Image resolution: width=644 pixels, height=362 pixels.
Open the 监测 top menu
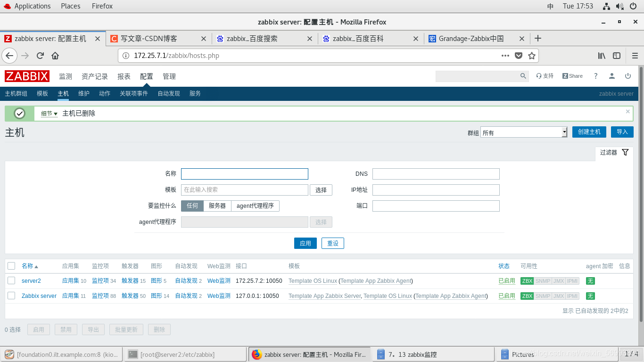(x=66, y=76)
